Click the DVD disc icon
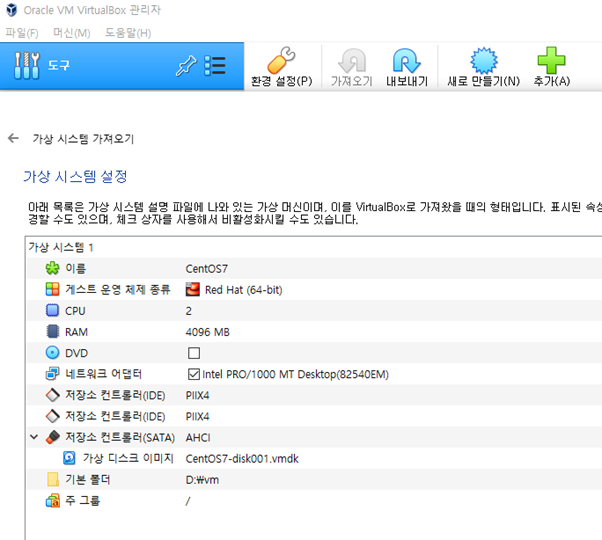 (53, 352)
